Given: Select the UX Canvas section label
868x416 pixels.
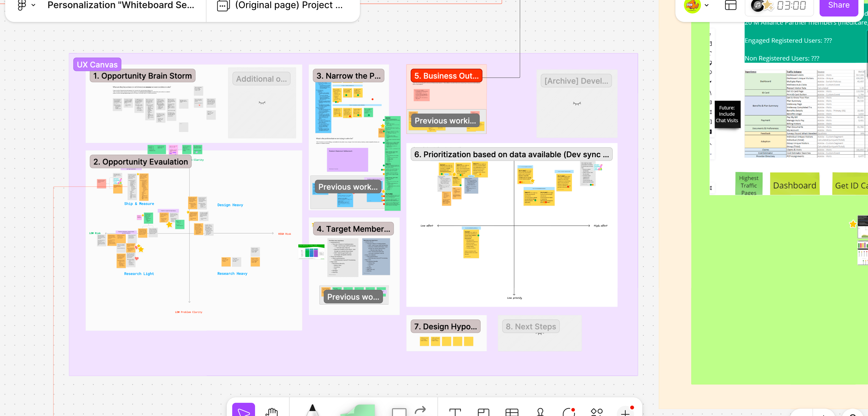Looking at the screenshot, I should pyautogui.click(x=97, y=64).
